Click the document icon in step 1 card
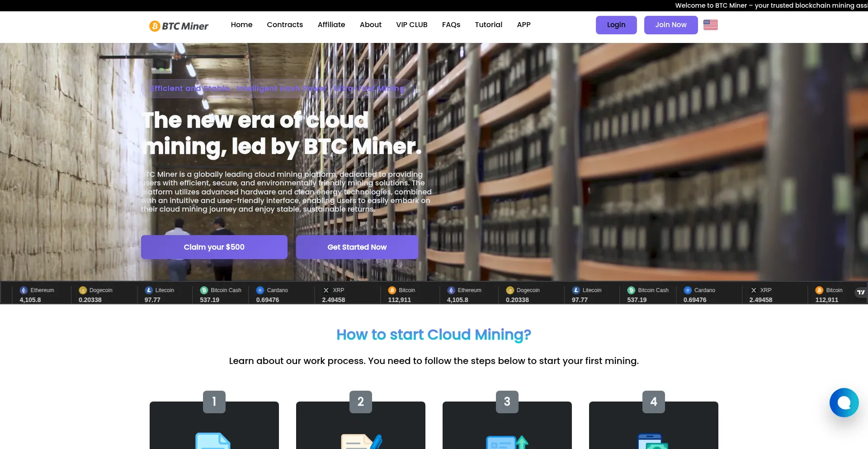This screenshot has width=868, height=449. [213, 441]
